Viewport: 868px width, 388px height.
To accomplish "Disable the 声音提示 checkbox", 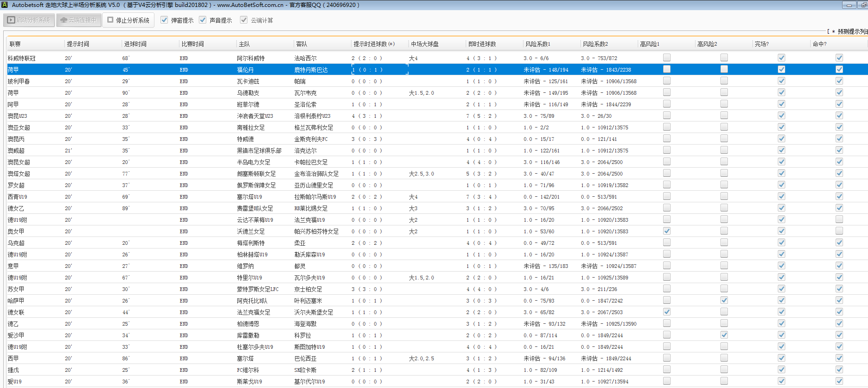I will (203, 20).
